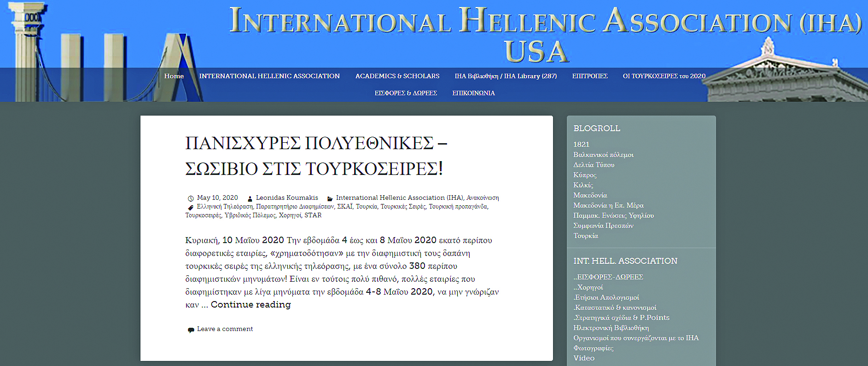868x366 pixels.
Task: Open sidebar link Ηλεκτρονική Βιβλιοθήκη
Action: [x=611, y=327]
